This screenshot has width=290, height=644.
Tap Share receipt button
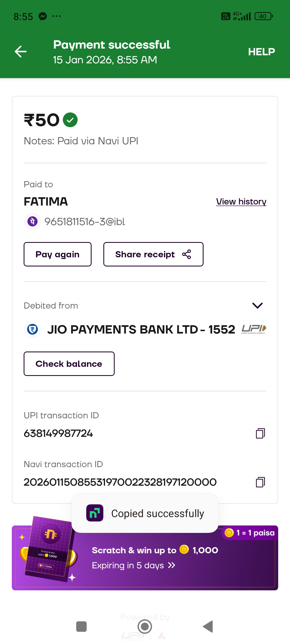pyautogui.click(x=153, y=254)
